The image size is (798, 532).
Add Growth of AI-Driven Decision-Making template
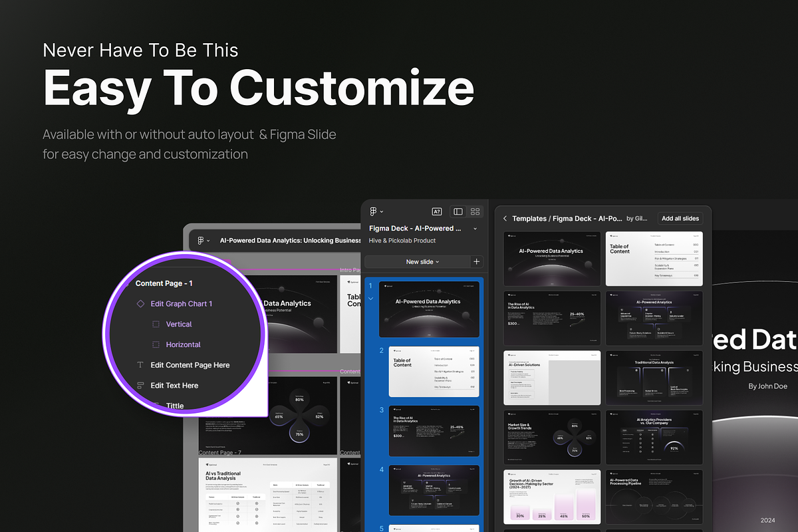(553, 497)
